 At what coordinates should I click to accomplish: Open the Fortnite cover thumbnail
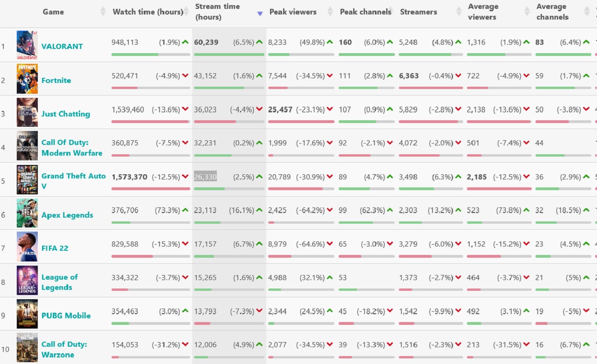(27, 79)
